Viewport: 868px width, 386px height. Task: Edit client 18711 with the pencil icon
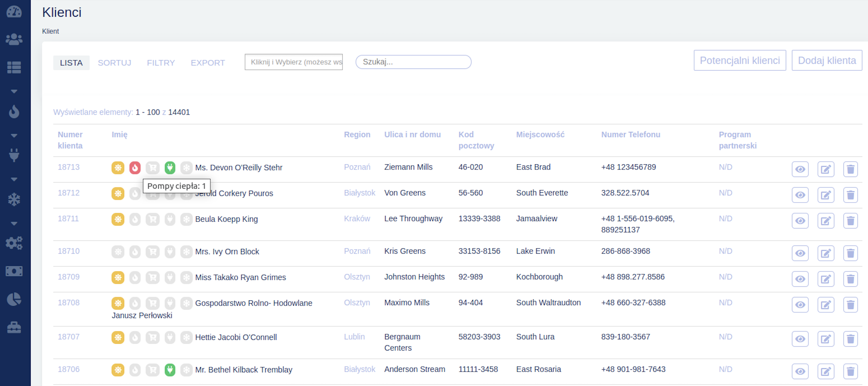click(826, 221)
